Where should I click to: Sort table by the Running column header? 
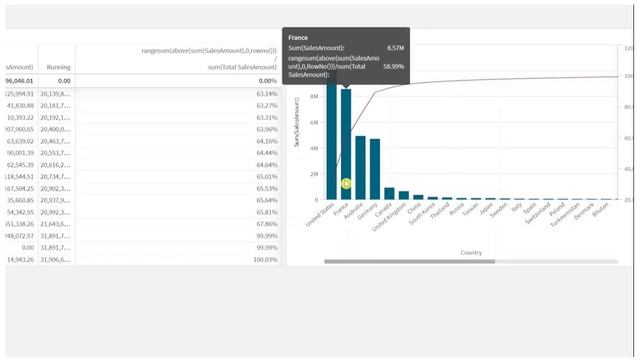click(58, 67)
